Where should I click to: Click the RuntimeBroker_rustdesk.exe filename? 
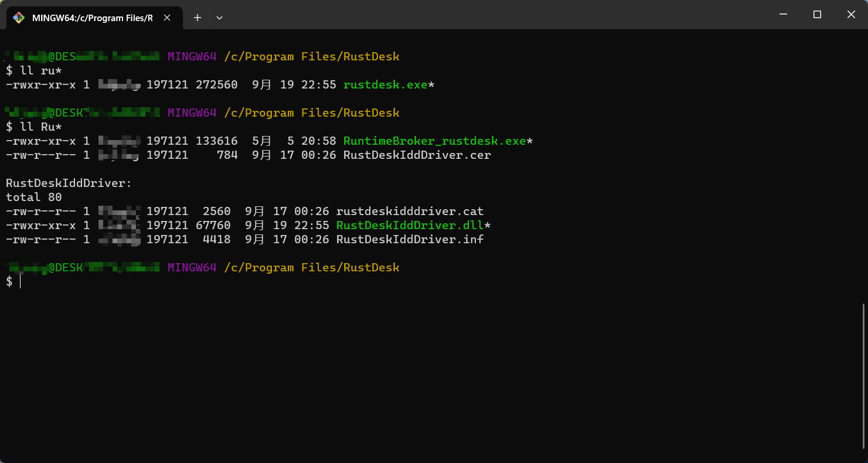tap(436, 141)
